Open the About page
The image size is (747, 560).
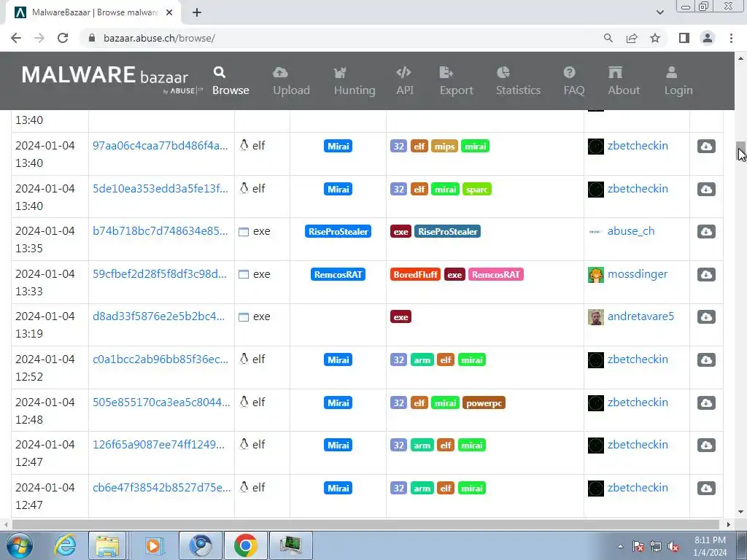(623, 81)
